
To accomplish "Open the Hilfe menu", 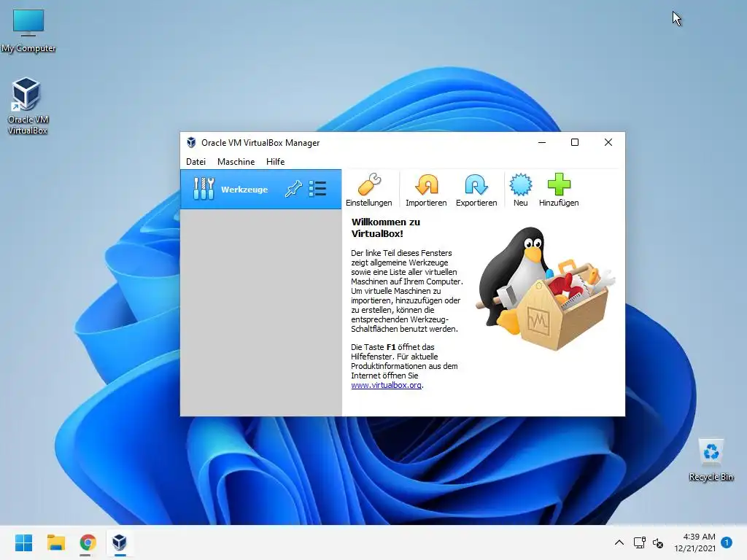I will (275, 161).
